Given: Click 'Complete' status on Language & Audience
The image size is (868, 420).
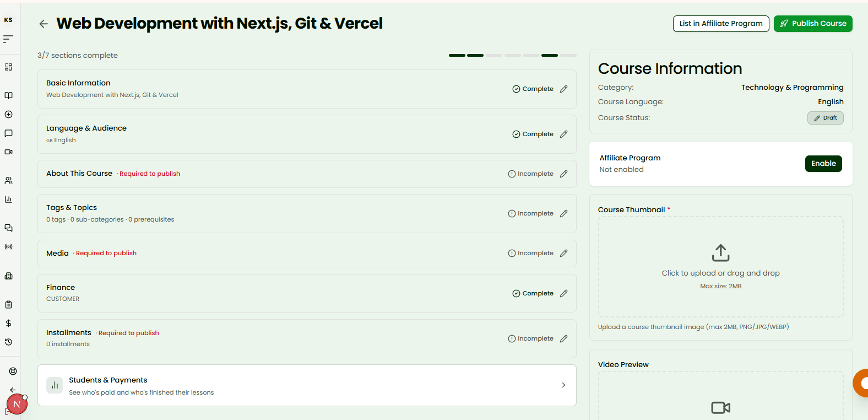Looking at the screenshot, I should [533, 134].
